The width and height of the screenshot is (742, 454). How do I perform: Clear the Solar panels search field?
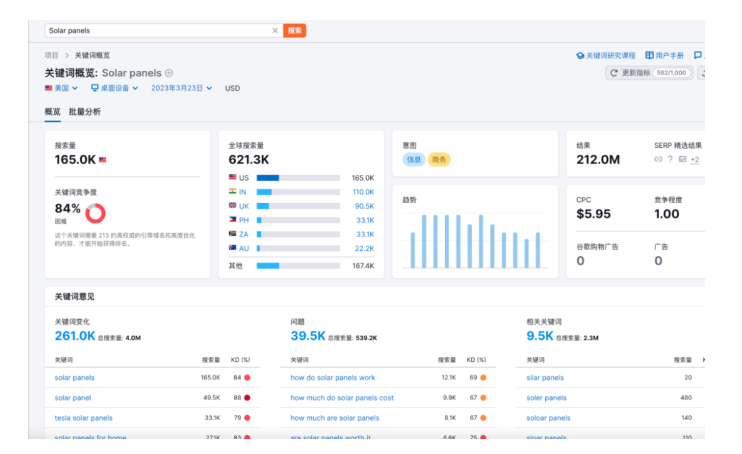click(275, 31)
